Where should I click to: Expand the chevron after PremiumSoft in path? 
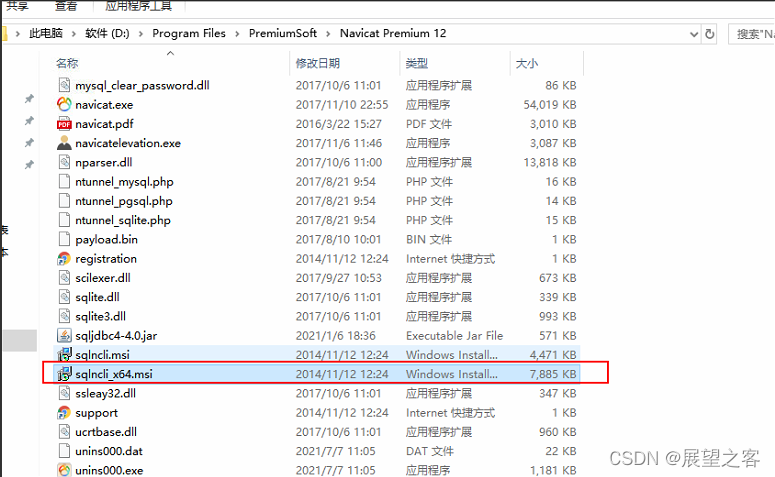328,34
